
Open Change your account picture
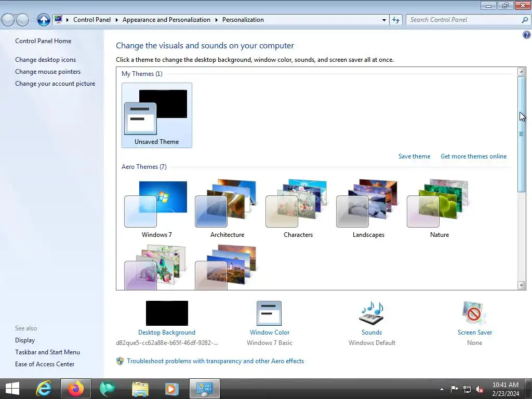55,84
